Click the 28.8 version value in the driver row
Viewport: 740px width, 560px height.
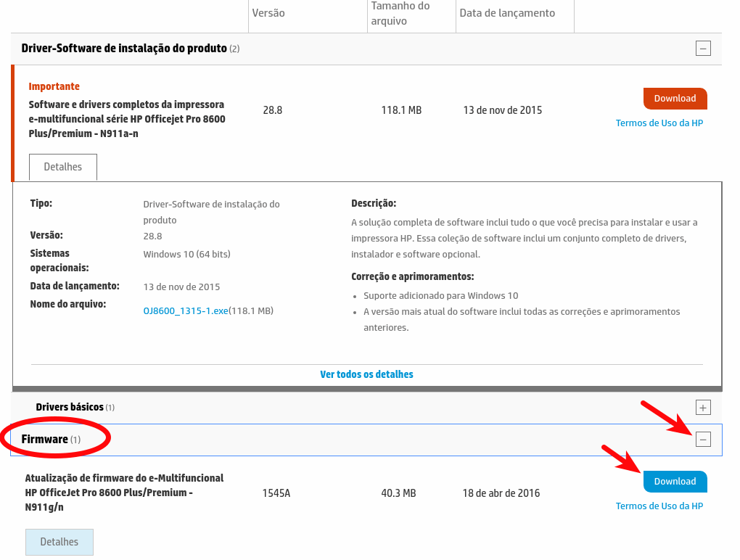[x=272, y=110]
